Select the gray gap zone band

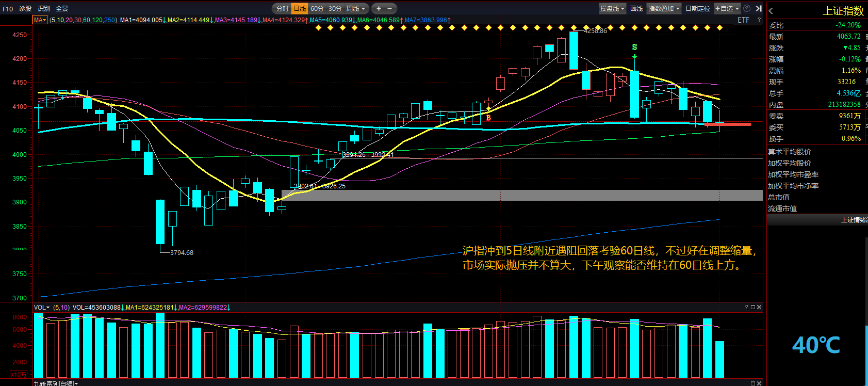click(x=522, y=195)
